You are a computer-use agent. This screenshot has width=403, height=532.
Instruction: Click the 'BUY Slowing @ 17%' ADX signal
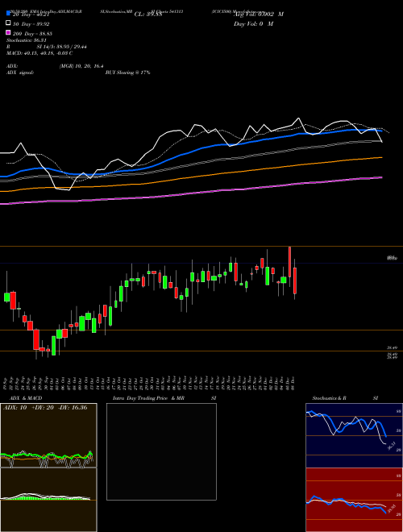(x=127, y=73)
